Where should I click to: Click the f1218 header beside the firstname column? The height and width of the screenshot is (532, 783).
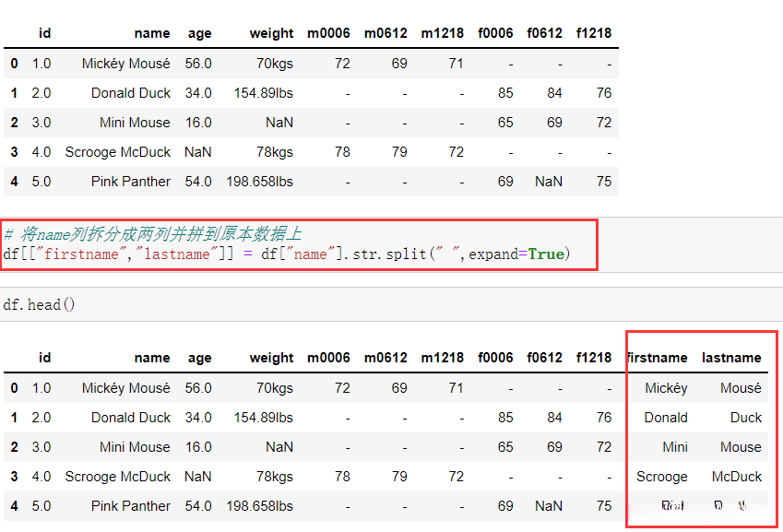pyautogui.click(x=593, y=358)
